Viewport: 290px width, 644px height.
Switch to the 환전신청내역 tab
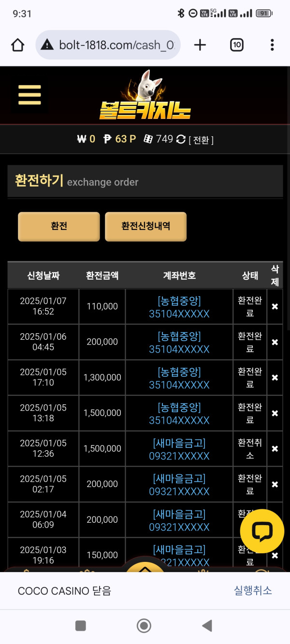(x=145, y=226)
